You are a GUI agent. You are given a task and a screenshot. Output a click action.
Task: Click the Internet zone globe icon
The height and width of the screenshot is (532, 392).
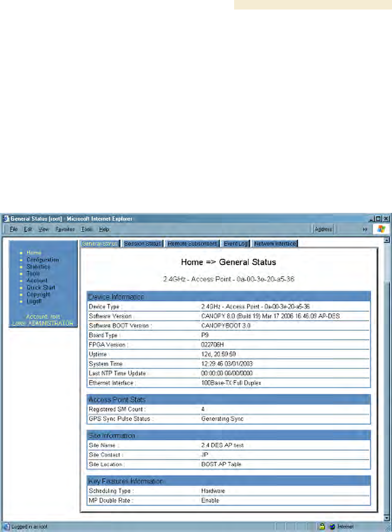click(332, 526)
